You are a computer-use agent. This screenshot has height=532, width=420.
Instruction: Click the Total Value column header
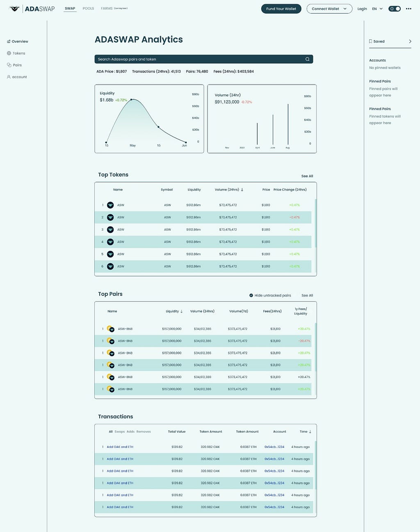click(x=177, y=431)
